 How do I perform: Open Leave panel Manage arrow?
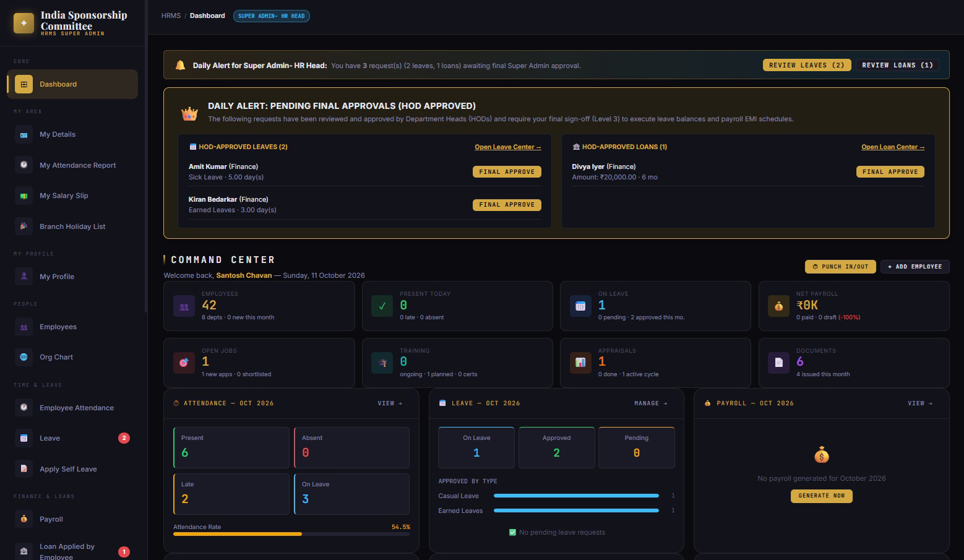pos(651,403)
